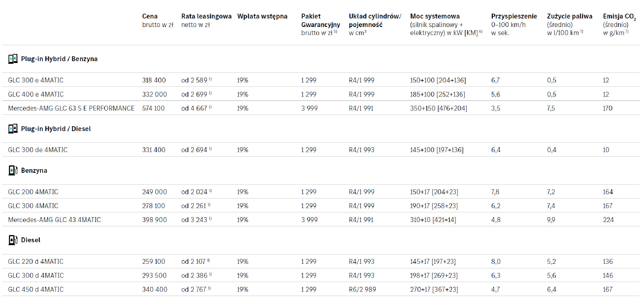The height and width of the screenshot is (307, 644).
Task: Click Mercedes-AMG GLC 63 S E PERFORMANCE
Action: coord(71,108)
